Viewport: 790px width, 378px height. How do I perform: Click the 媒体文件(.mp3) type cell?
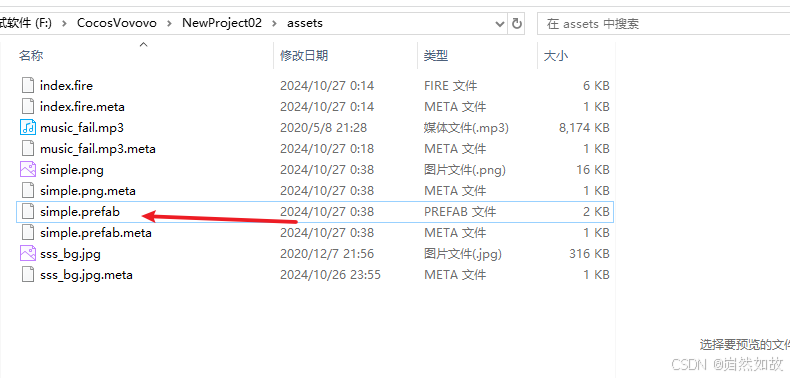coord(466,128)
